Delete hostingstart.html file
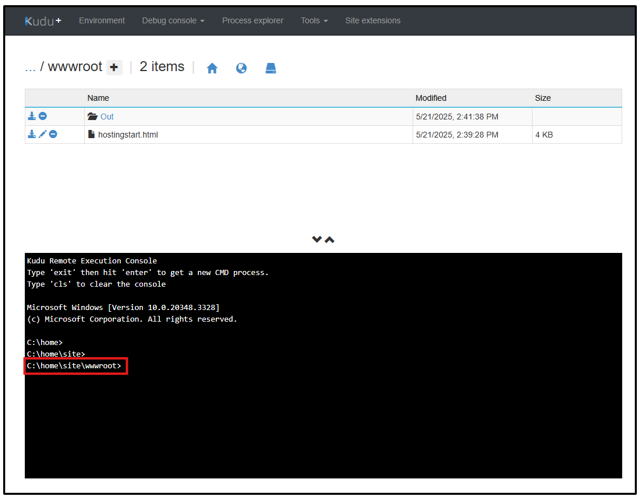 pos(53,134)
